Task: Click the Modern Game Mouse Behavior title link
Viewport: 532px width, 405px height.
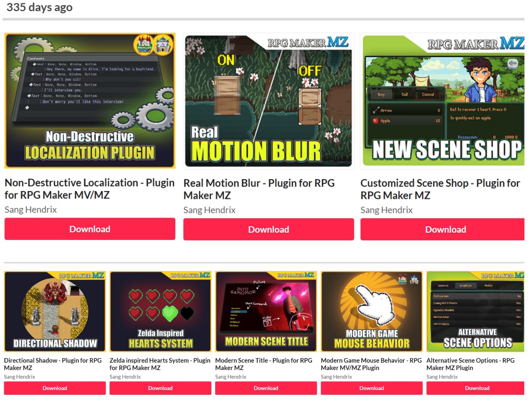Action: pyautogui.click(x=371, y=364)
